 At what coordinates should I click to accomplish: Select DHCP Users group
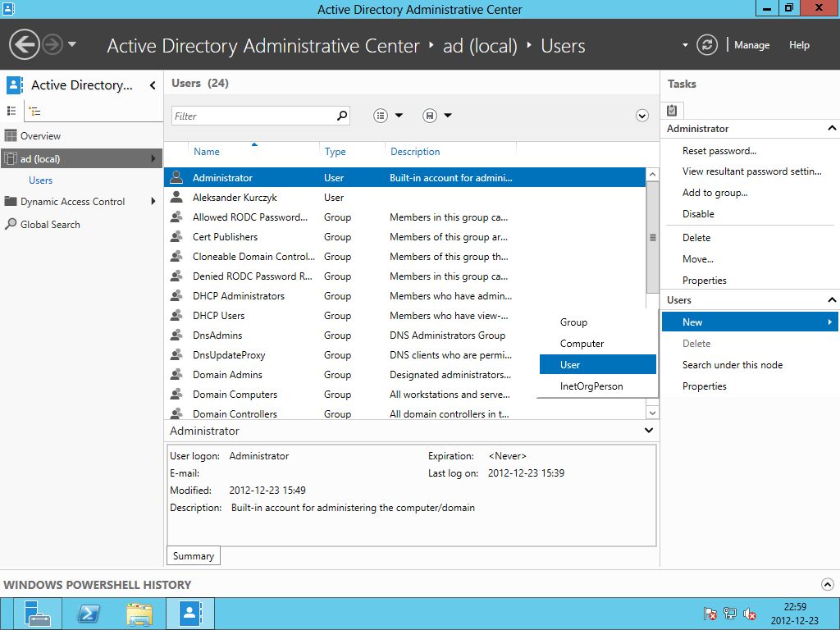coord(404,316)
